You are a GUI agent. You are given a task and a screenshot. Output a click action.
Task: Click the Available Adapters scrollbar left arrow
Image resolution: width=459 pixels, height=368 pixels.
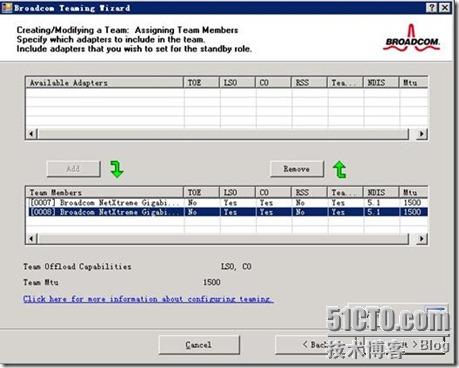[32, 134]
